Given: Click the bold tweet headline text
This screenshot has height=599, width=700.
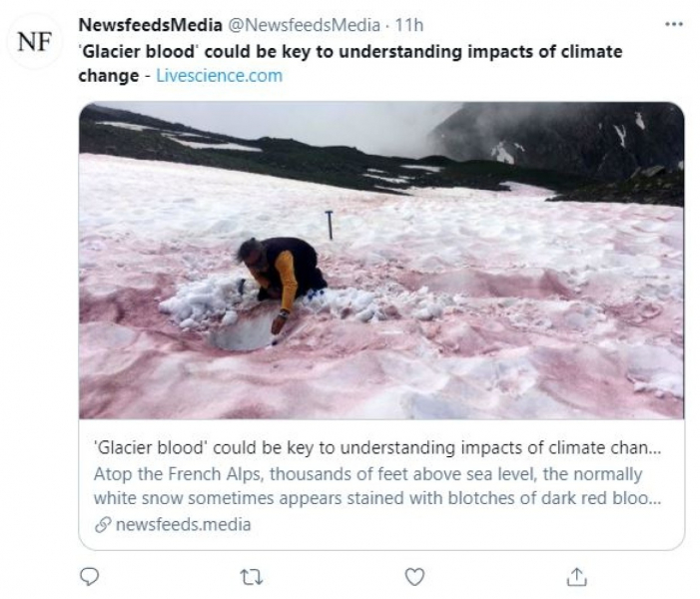Looking at the screenshot, I should point(350,51).
